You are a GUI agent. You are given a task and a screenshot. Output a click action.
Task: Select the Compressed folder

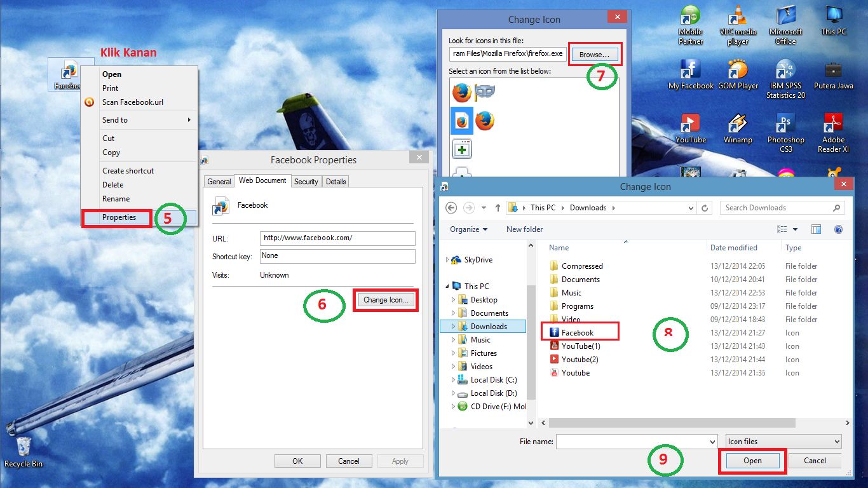coord(576,266)
